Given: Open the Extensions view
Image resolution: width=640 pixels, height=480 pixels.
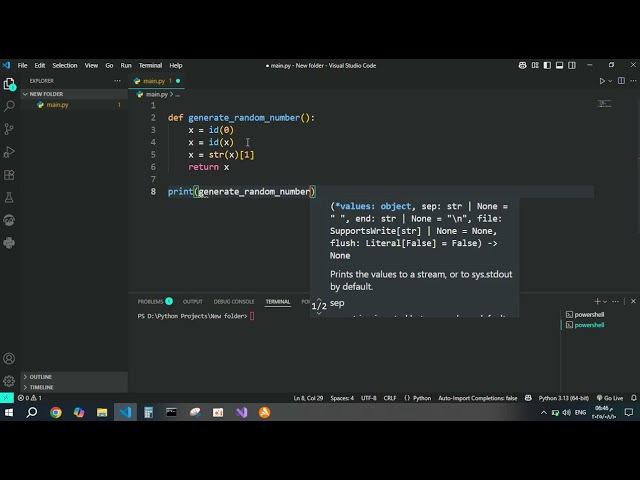Looking at the screenshot, I should pos(9,175).
